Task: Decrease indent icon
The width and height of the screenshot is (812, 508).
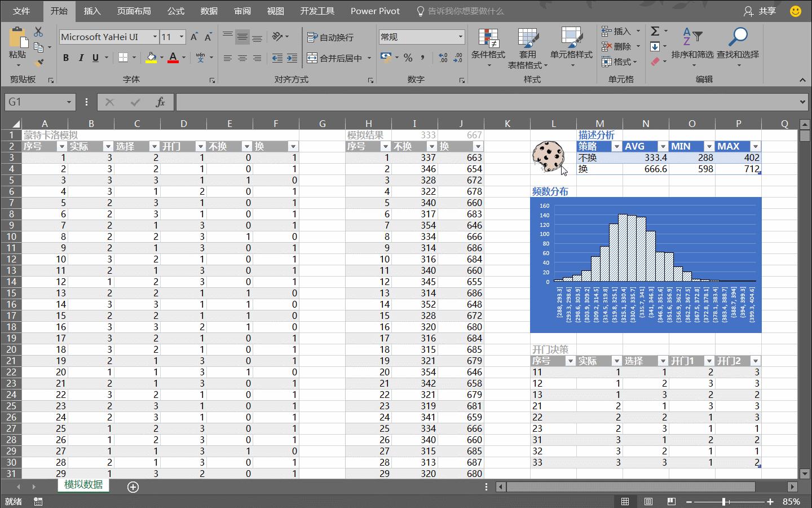Action: [x=277, y=58]
